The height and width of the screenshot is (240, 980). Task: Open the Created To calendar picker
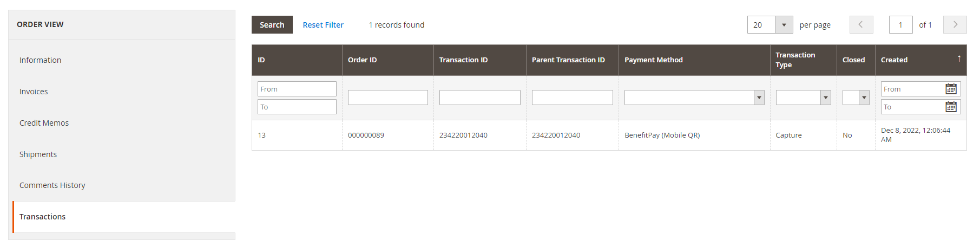pos(951,107)
